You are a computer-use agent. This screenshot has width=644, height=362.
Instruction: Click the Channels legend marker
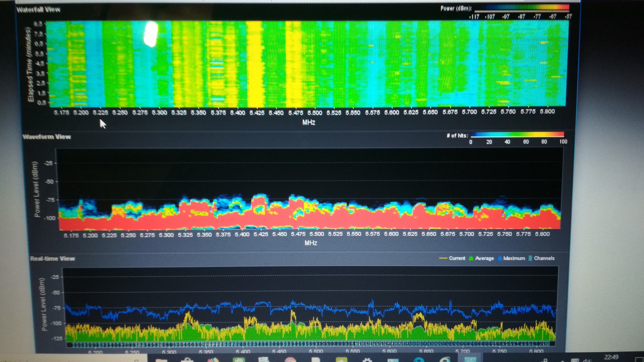531,258
